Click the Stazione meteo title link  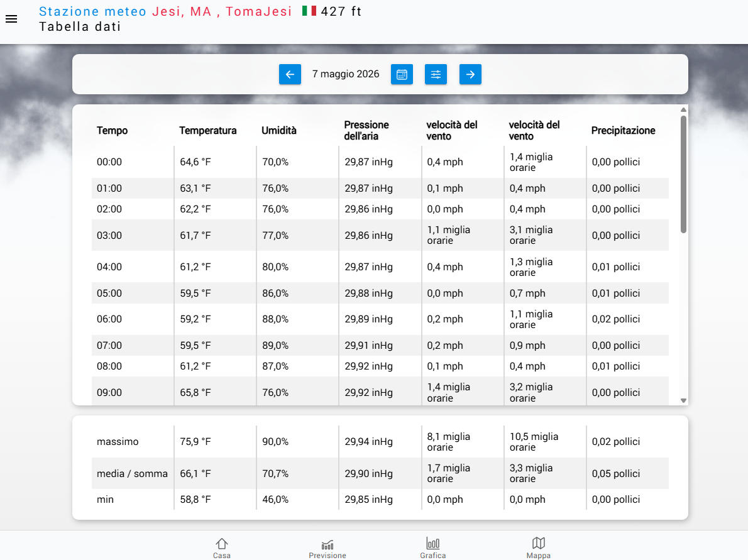[92, 11]
